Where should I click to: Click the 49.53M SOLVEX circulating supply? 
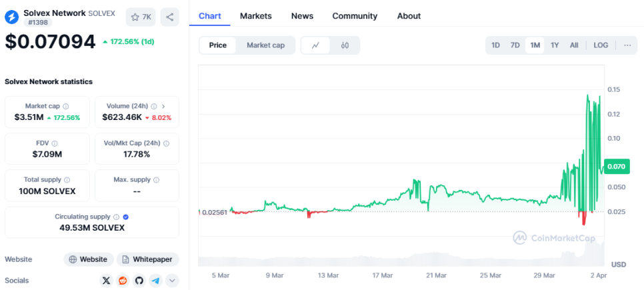click(x=92, y=227)
